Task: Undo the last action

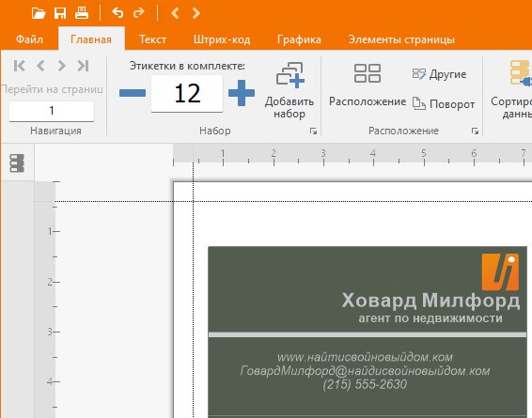Action: click(117, 13)
